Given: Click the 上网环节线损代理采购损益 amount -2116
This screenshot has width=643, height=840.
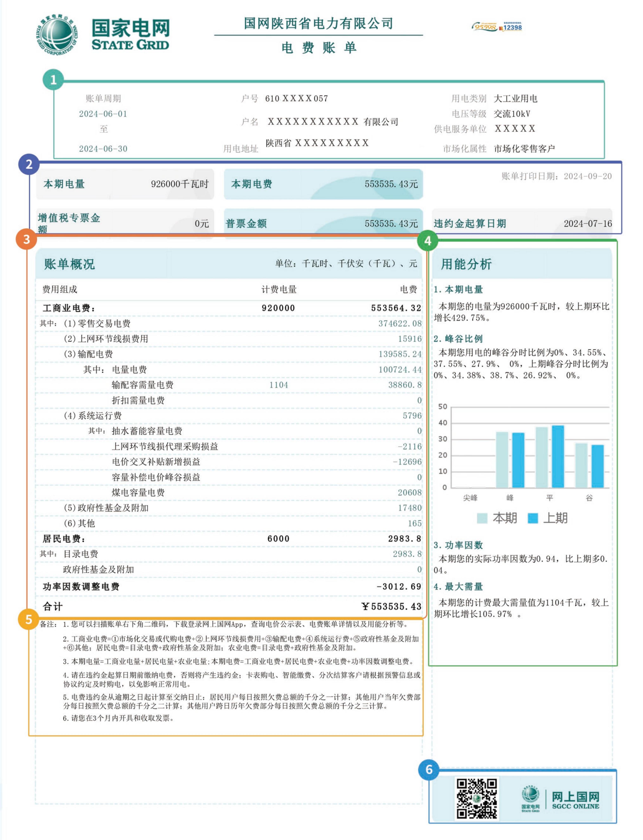Looking at the screenshot, I should [409, 446].
